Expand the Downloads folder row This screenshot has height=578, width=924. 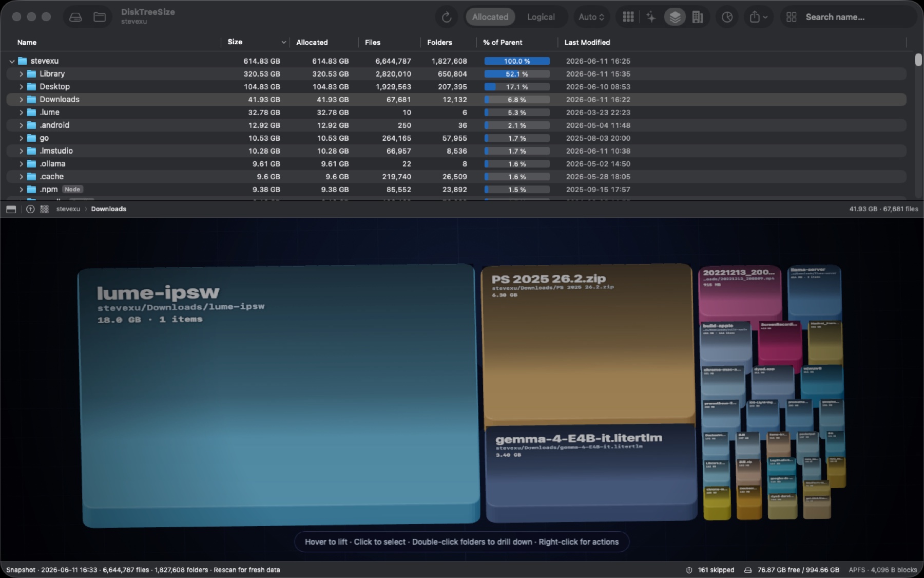[21, 100]
